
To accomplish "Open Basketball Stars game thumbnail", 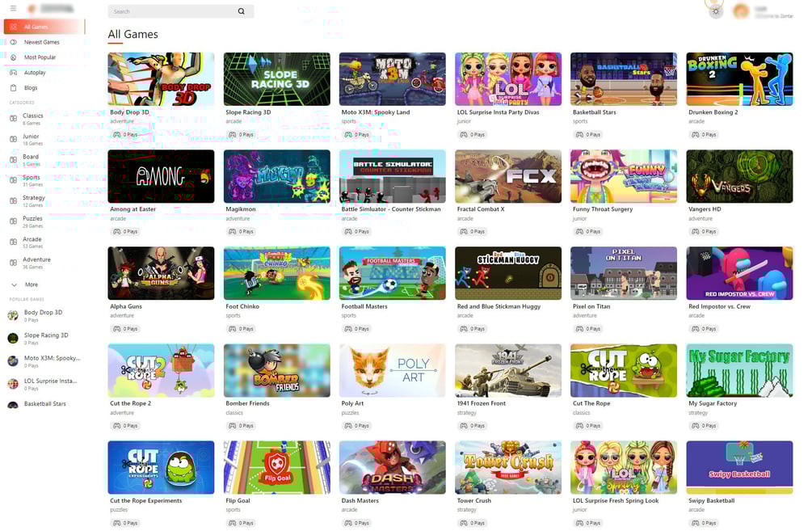I will click(624, 78).
